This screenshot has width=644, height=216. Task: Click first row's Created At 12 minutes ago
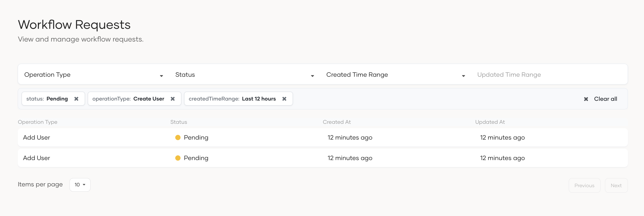point(350,138)
